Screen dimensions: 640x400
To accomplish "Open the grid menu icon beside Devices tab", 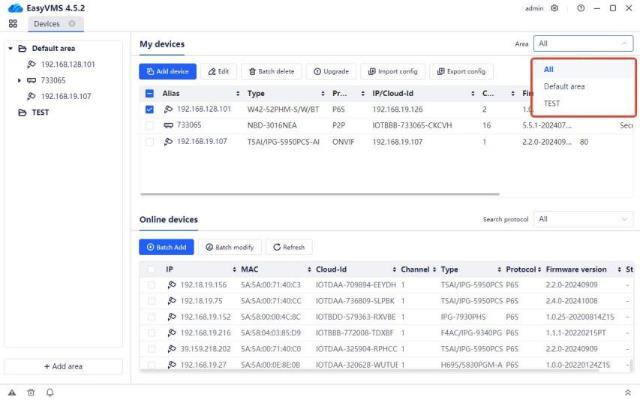I will (13, 23).
